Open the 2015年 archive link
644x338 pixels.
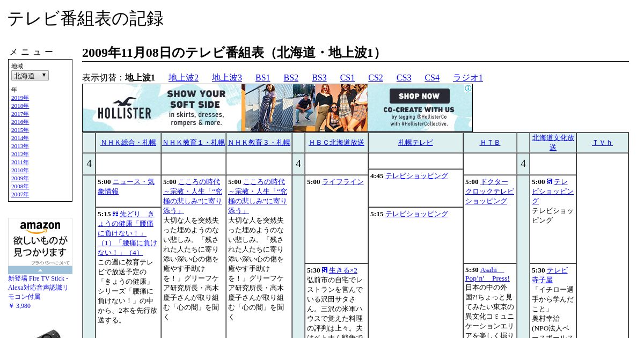pyautogui.click(x=20, y=130)
